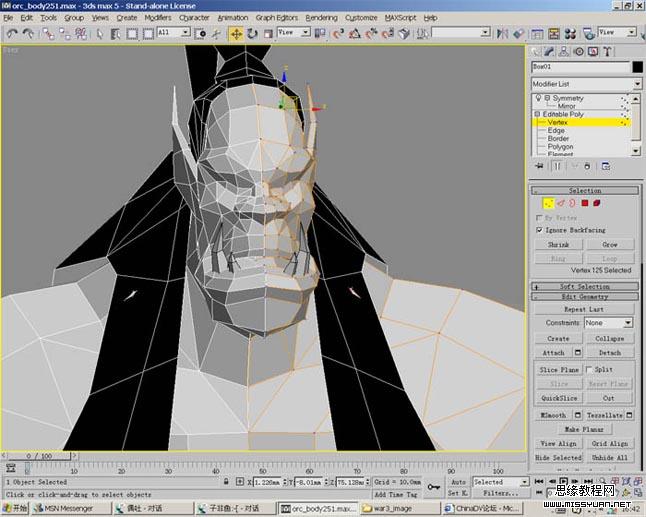Image resolution: width=646 pixels, height=517 pixels.
Task: Collapse the Edit Geometry rollout
Action: click(x=585, y=297)
